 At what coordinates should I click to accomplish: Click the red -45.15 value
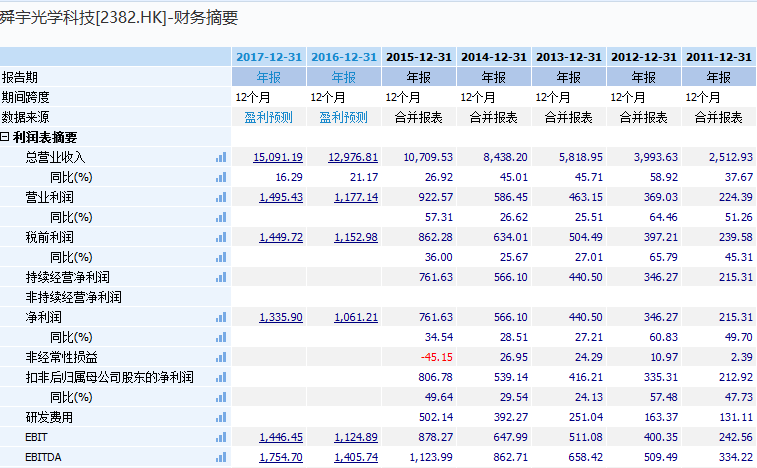(x=436, y=357)
